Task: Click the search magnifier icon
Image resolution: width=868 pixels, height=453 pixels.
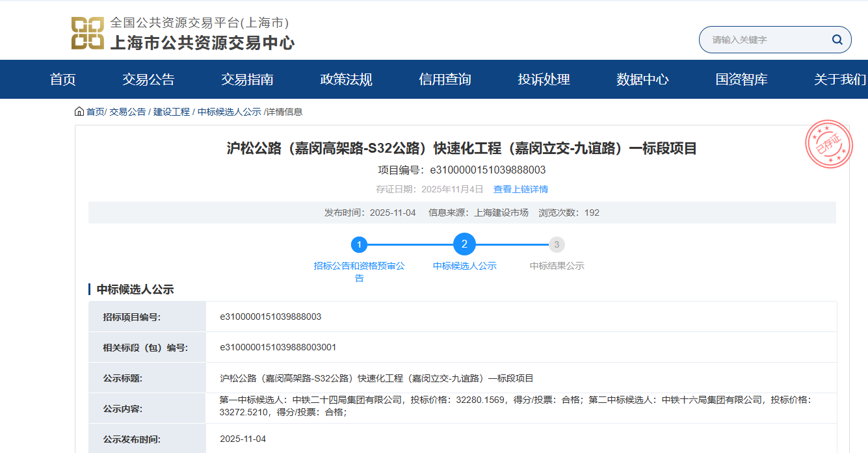Action: 837,40
